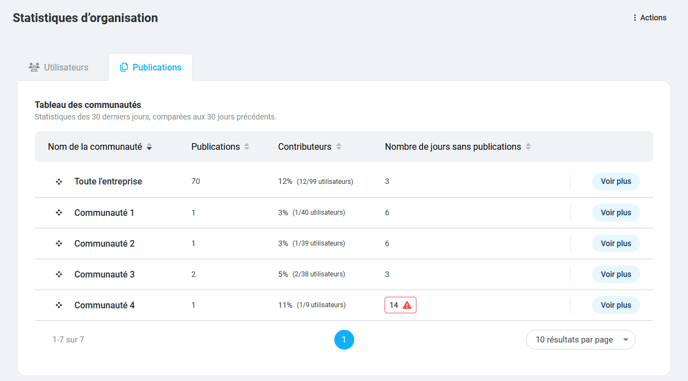Switch to the Utilisateurs tab
This screenshot has height=381, width=688.
(59, 67)
